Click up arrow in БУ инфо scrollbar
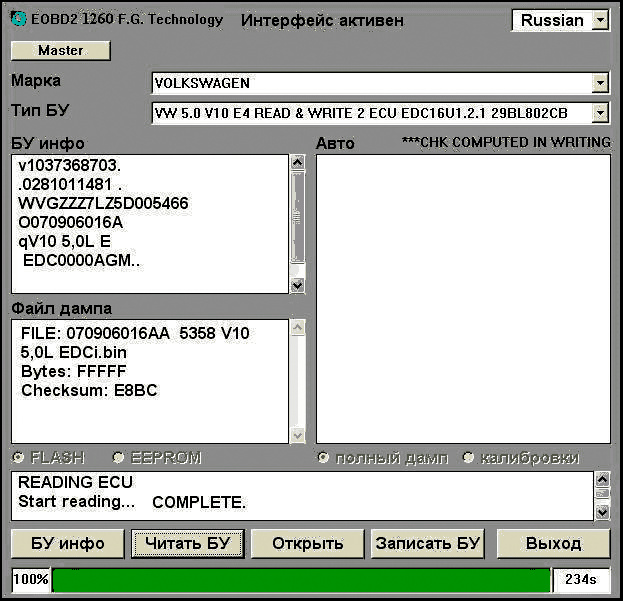Image resolution: width=623 pixels, height=601 pixels. coord(298,162)
